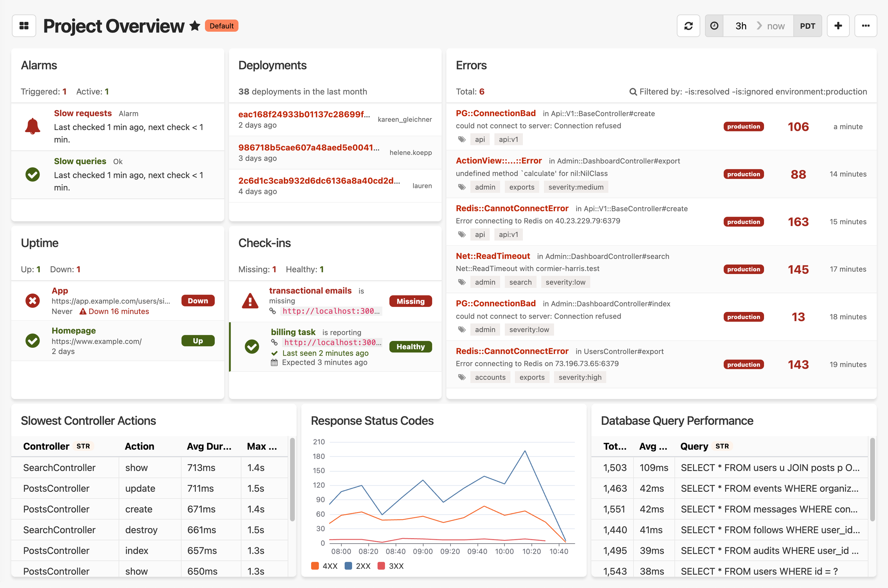Open the PDT timezone selector
The height and width of the screenshot is (588, 888).
coord(807,26)
